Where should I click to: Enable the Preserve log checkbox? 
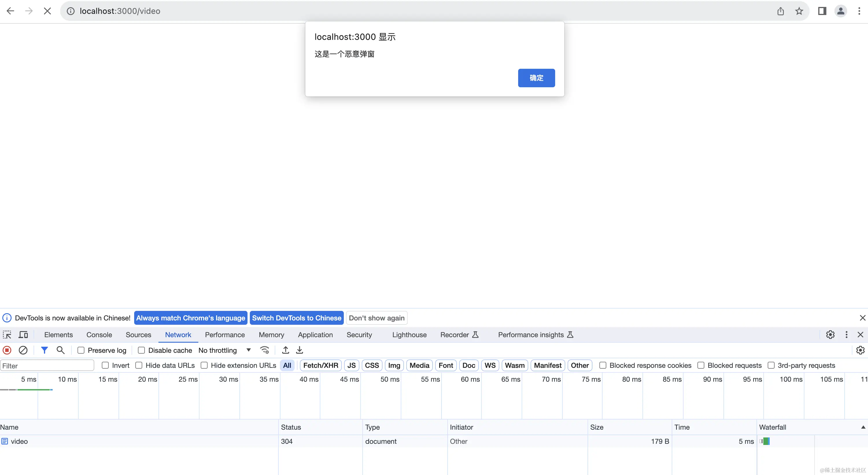(x=81, y=350)
